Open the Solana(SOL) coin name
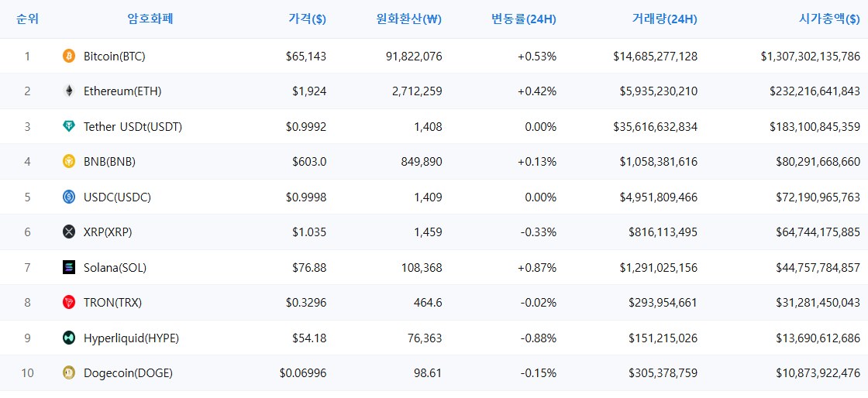 tap(115, 268)
